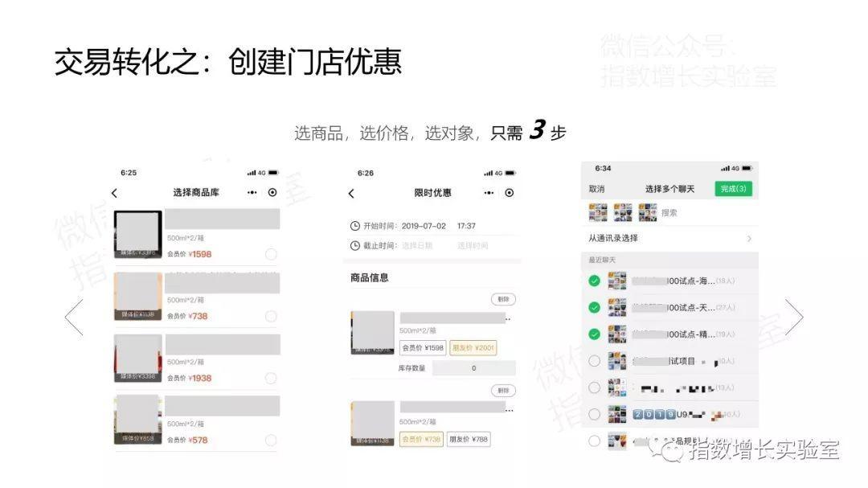Select the product priced ¥1598 radio button

271,254
